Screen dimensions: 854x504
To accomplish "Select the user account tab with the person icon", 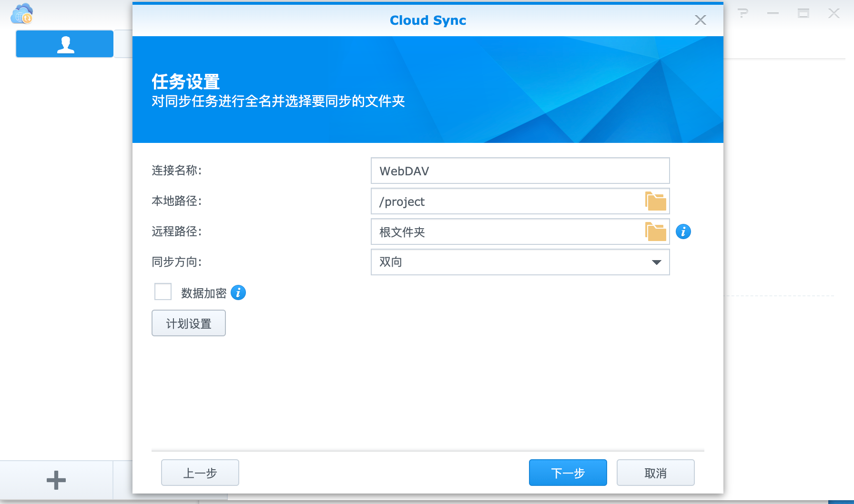I will (x=64, y=43).
